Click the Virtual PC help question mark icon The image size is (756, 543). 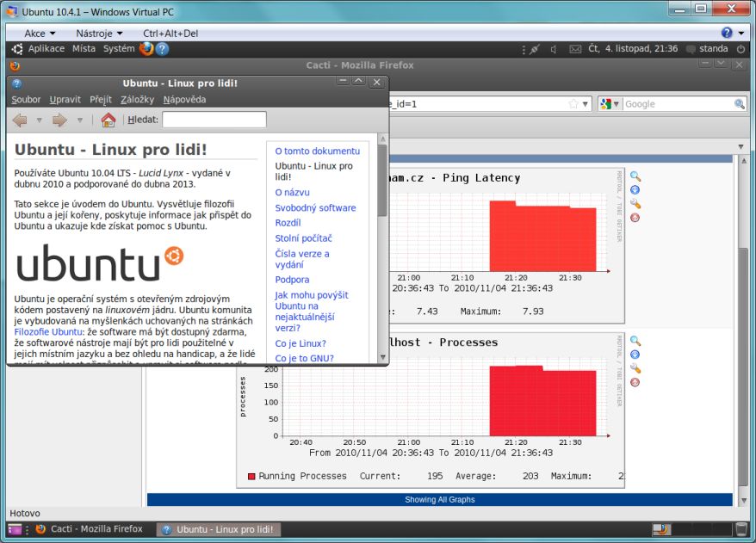727,33
